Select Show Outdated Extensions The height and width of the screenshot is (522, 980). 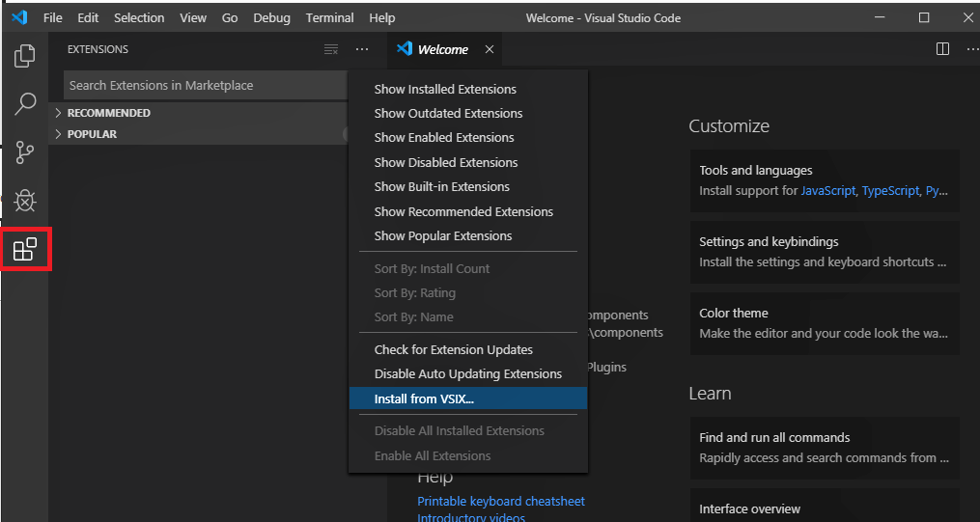[468, 114]
